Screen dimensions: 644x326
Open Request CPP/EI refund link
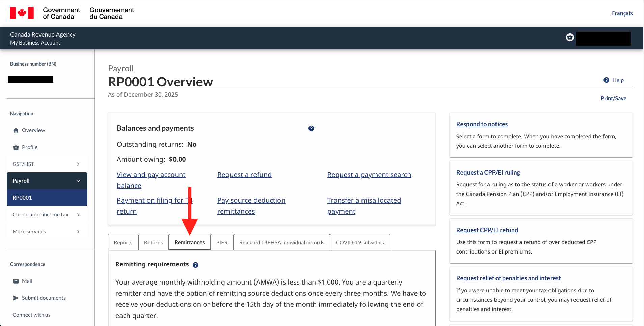[x=487, y=230]
